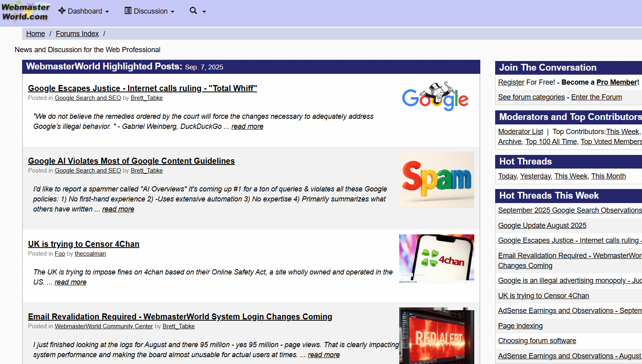This screenshot has width=642, height=364.
Task: Open Google AI Violates Content Guidelines post headline
Action: [x=131, y=161]
